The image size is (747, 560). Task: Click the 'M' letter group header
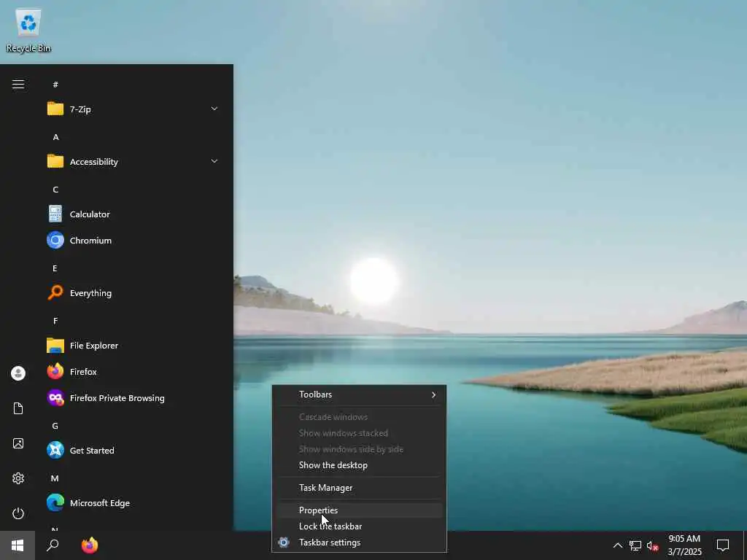[55, 478]
